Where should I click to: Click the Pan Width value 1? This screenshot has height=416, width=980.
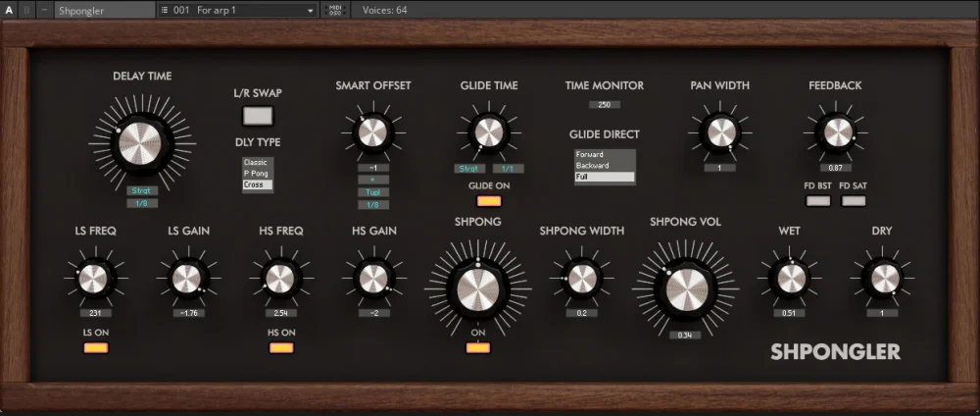click(720, 168)
